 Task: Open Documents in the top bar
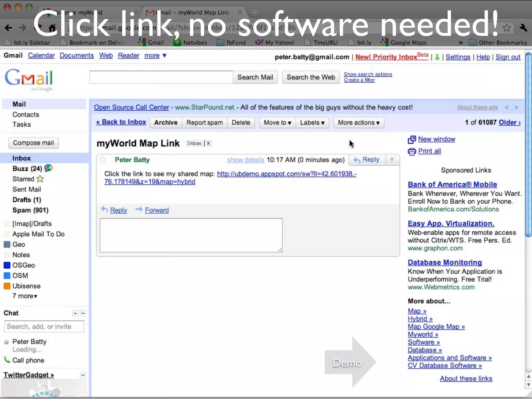(x=77, y=56)
